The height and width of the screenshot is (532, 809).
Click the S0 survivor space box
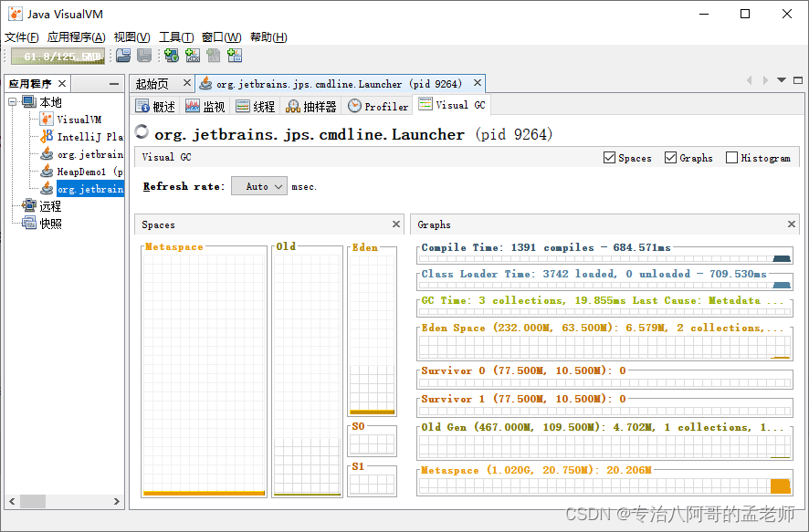click(372, 443)
